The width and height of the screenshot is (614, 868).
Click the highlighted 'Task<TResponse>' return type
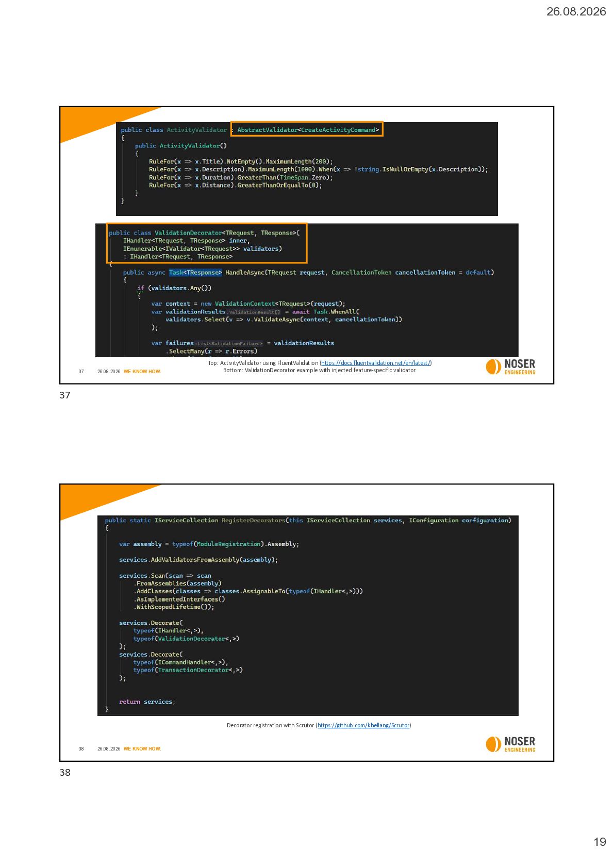tap(195, 272)
